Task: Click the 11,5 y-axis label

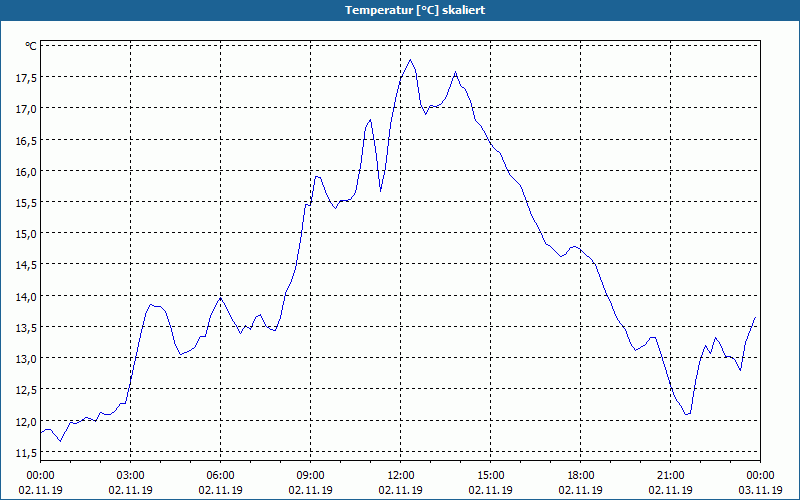Action: (26, 452)
